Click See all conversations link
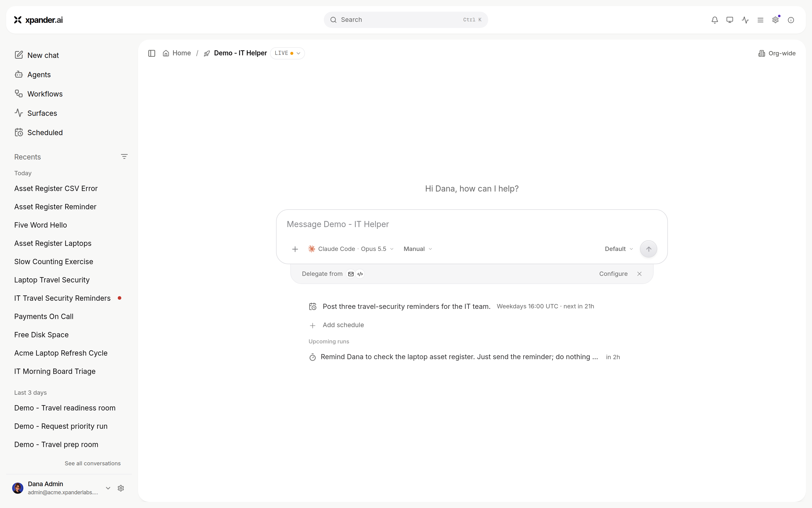This screenshot has height=508, width=812. point(93,463)
